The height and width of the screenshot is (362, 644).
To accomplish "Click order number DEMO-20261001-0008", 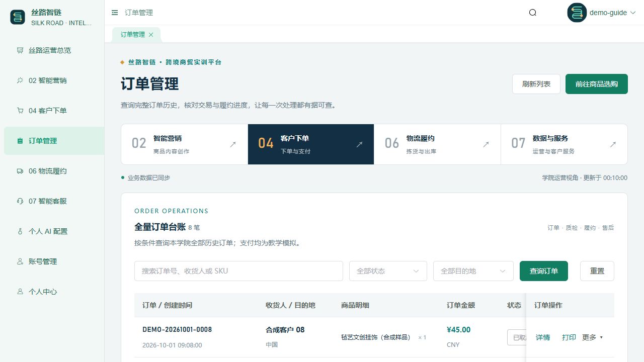I will (177, 330).
